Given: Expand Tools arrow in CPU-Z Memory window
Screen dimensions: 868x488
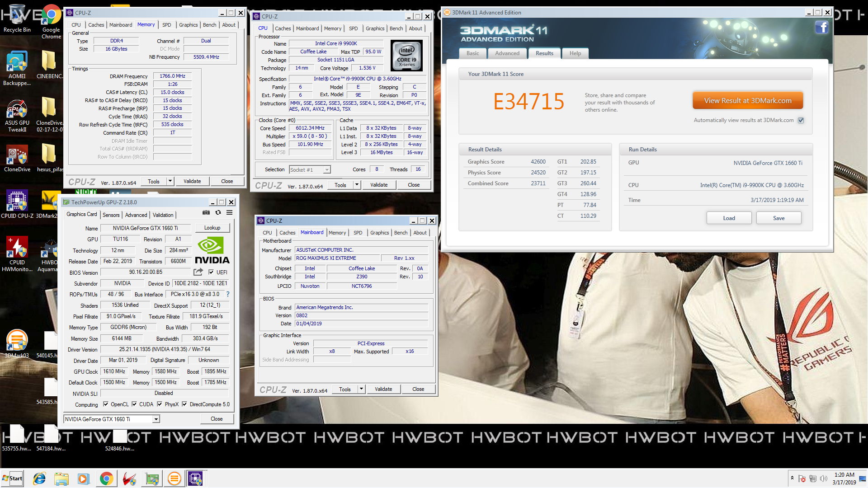Looking at the screenshot, I should [x=170, y=181].
